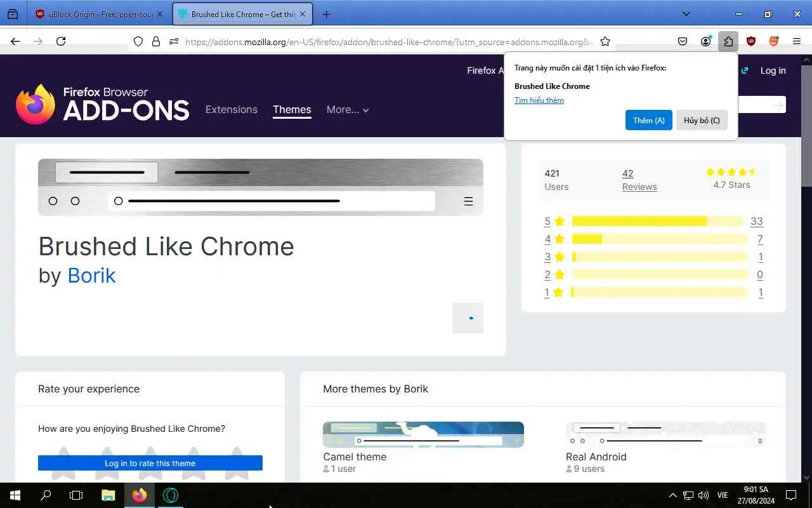The width and height of the screenshot is (812, 508).
Task: Open the uBlock Origin toolbar icon
Action: [751, 41]
